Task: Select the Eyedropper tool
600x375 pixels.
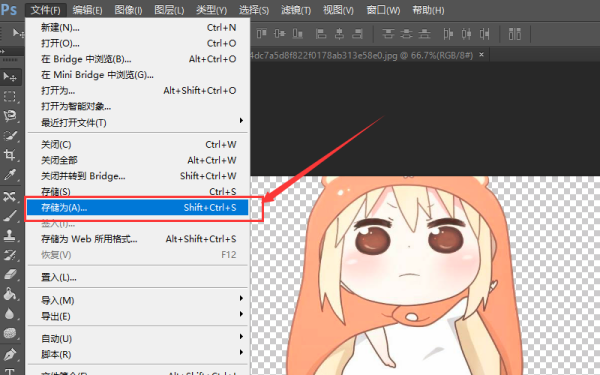Action: [x=10, y=175]
